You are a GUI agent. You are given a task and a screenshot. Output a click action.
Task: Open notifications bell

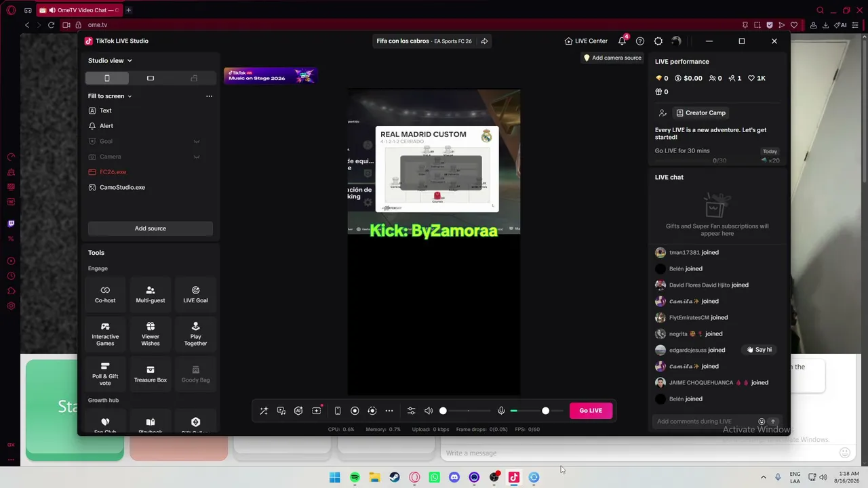point(622,41)
